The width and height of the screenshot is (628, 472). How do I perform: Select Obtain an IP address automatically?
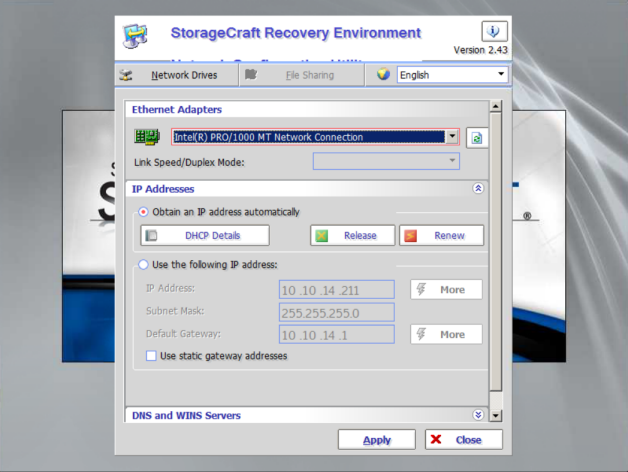pos(143,212)
